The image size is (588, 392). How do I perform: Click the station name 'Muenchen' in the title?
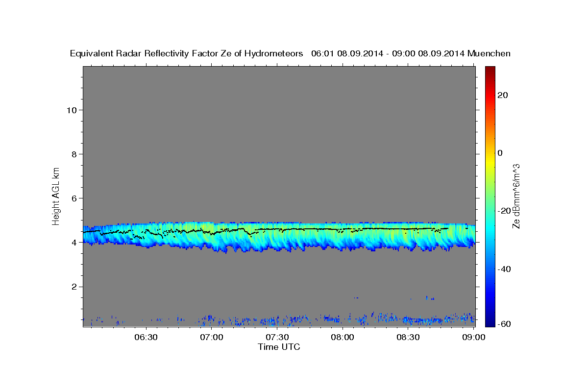tap(489, 54)
